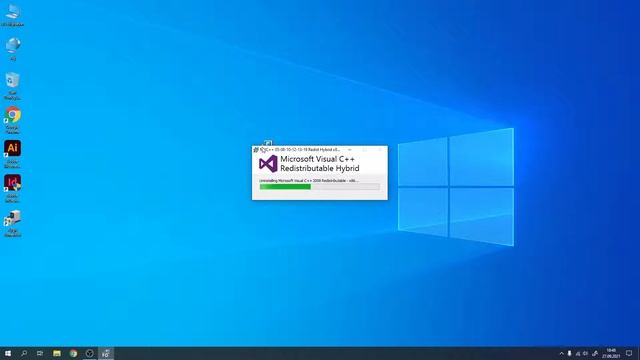Click the Visual Studio logo in installer
The image size is (640, 360).
268,164
